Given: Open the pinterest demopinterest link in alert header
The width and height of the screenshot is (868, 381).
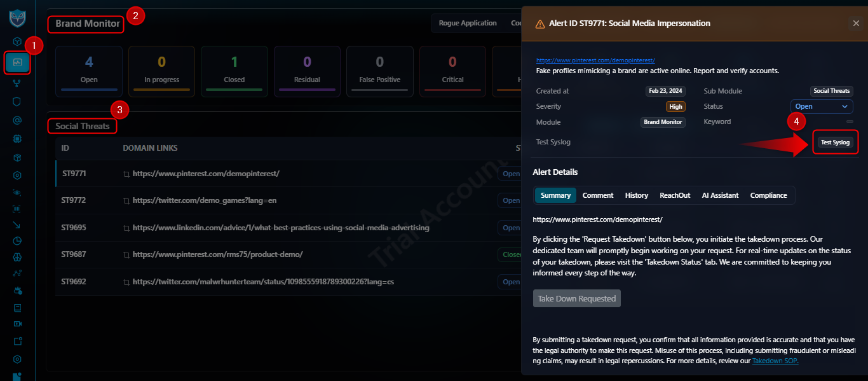Looking at the screenshot, I should click(x=595, y=60).
